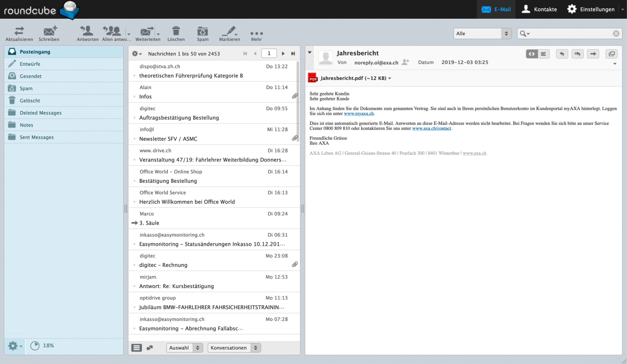This screenshot has height=364, width=627.
Task: Open message 'digitec – Rechnung'
Action: pyautogui.click(x=214, y=261)
